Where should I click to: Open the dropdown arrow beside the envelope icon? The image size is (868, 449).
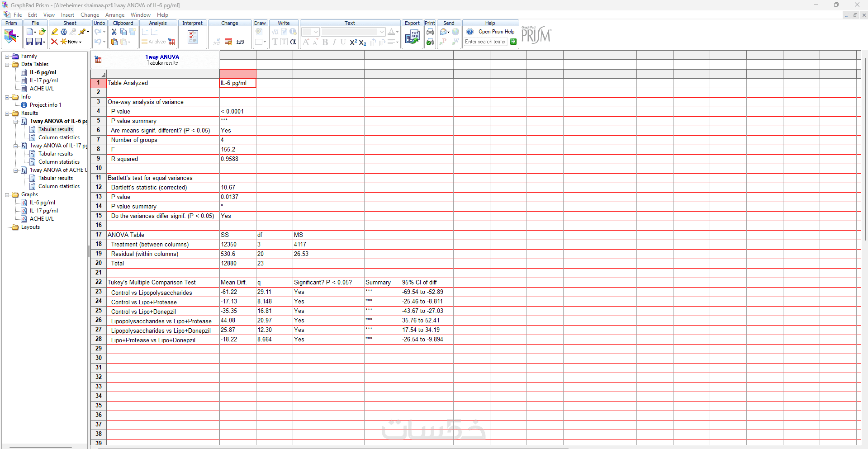448,32
